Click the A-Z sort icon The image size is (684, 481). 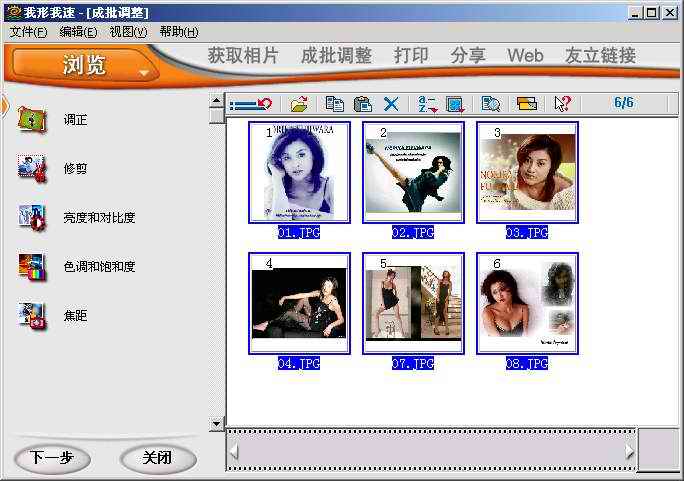[428, 104]
